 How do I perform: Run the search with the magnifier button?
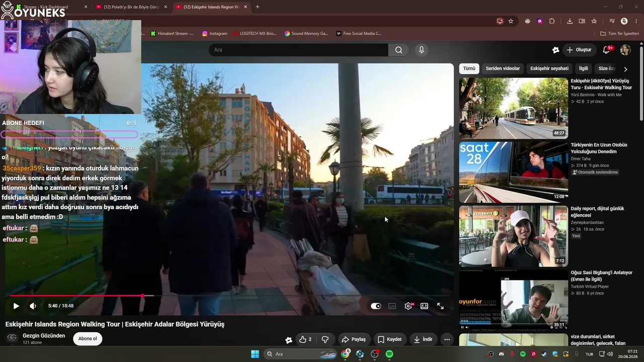pos(398,50)
